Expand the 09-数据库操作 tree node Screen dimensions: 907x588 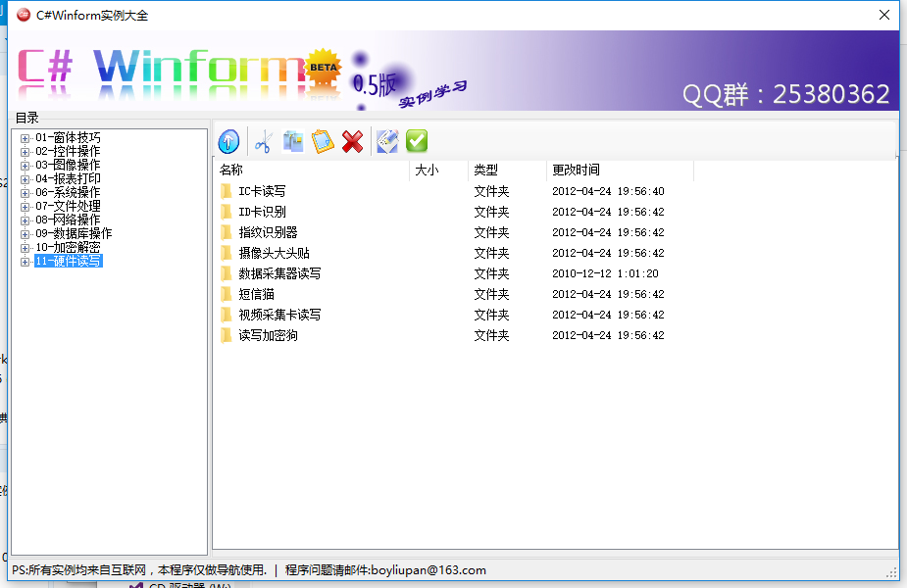[25, 234]
